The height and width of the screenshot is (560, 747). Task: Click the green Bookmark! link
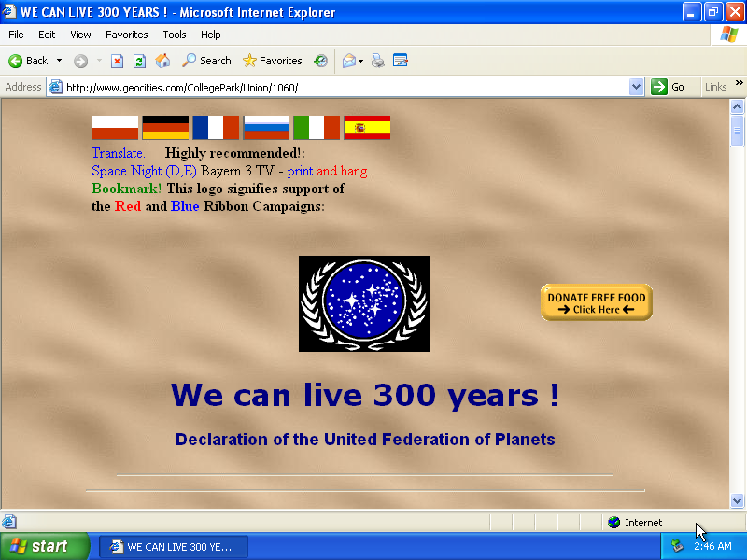[126, 189]
